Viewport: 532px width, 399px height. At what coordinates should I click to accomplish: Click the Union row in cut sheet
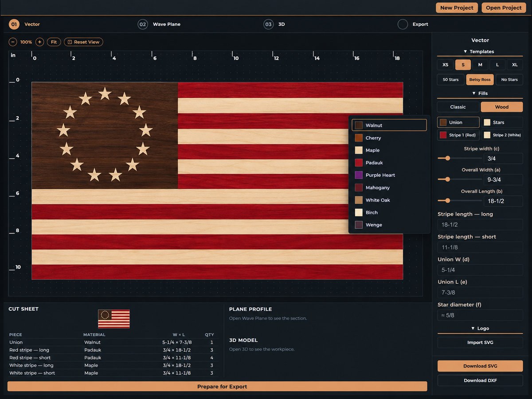click(x=113, y=342)
